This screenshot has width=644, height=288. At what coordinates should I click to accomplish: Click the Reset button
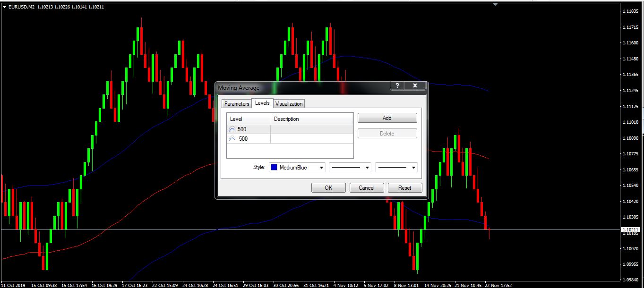tap(405, 188)
